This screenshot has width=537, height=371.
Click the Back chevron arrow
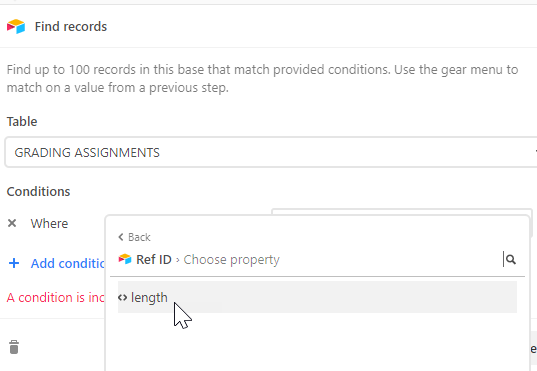tap(121, 237)
